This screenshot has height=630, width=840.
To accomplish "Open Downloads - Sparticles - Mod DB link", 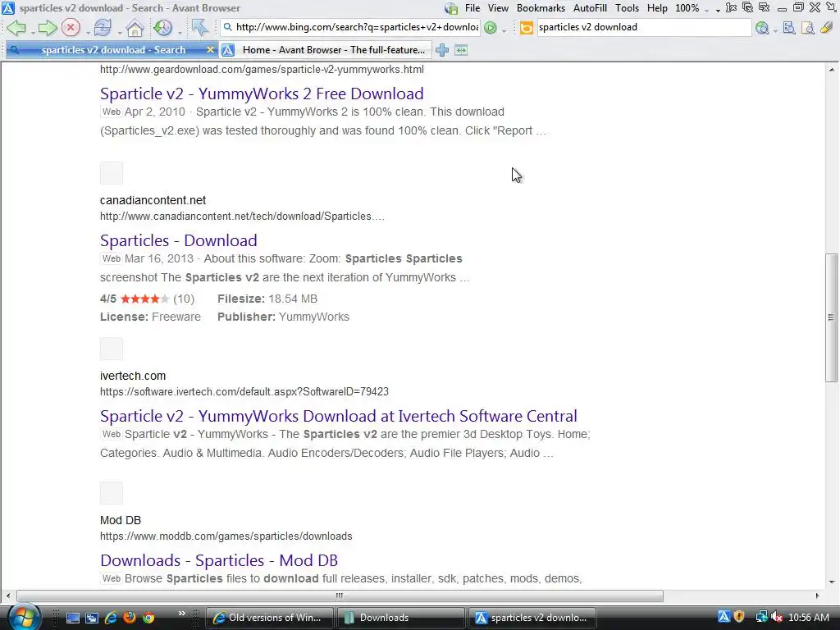I will tap(218, 560).
